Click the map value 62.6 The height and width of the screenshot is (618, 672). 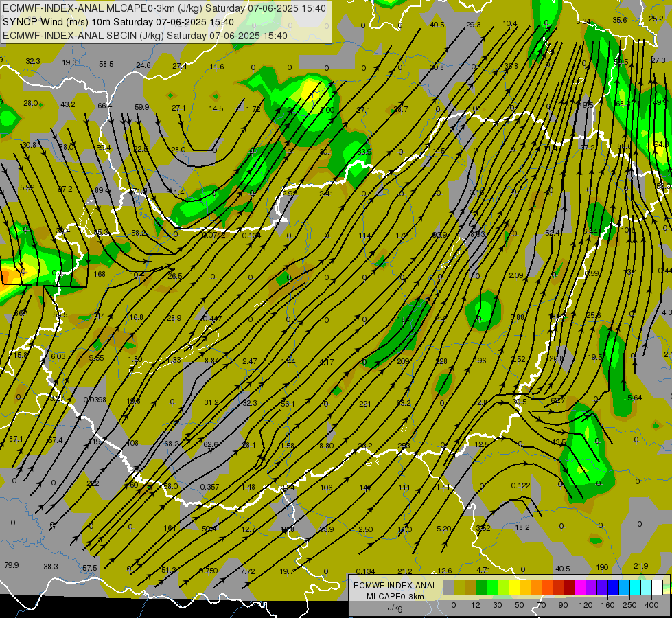[x=211, y=444]
